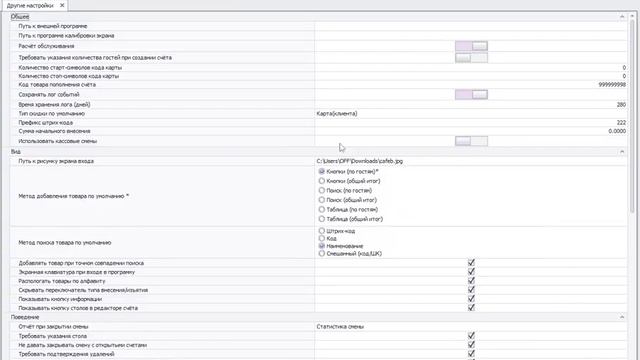Viewport: 640px width, 360px height.
Task: Click label 'Префикс штрих кода'
Action: [x=46, y=122]
